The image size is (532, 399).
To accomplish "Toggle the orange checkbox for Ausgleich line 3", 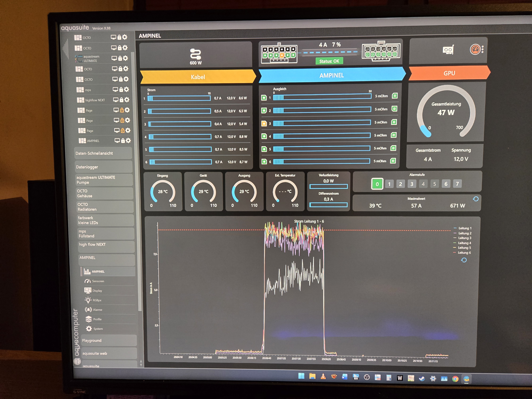I will [264, 124].
